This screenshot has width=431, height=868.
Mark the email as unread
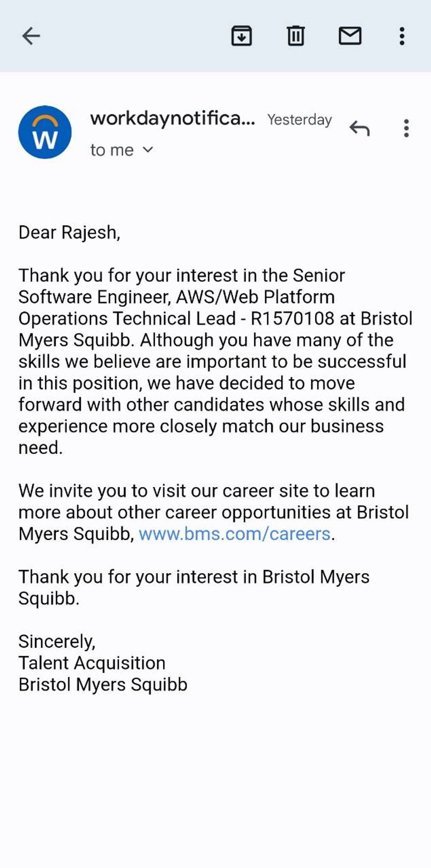(350, 36)
